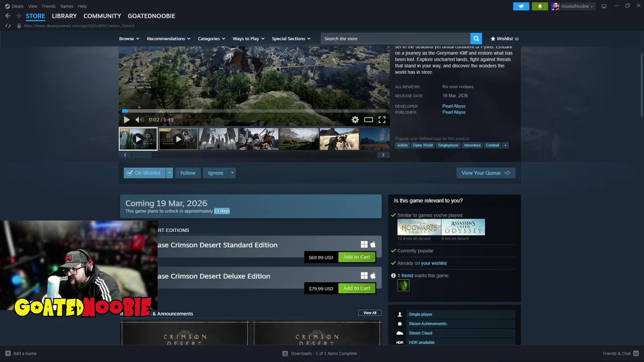
Task: Open Assassin's Creed Odyssey similar game image
Action: [x=463, y=227]
